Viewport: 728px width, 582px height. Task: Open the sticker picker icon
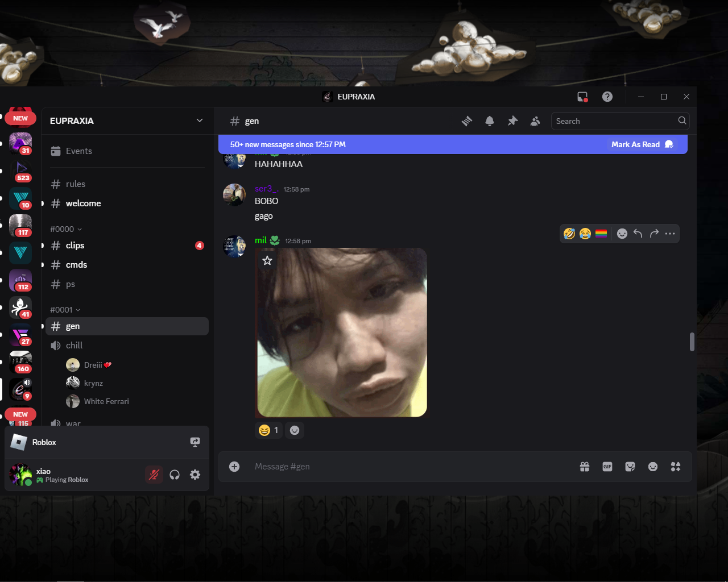point(630,467)
